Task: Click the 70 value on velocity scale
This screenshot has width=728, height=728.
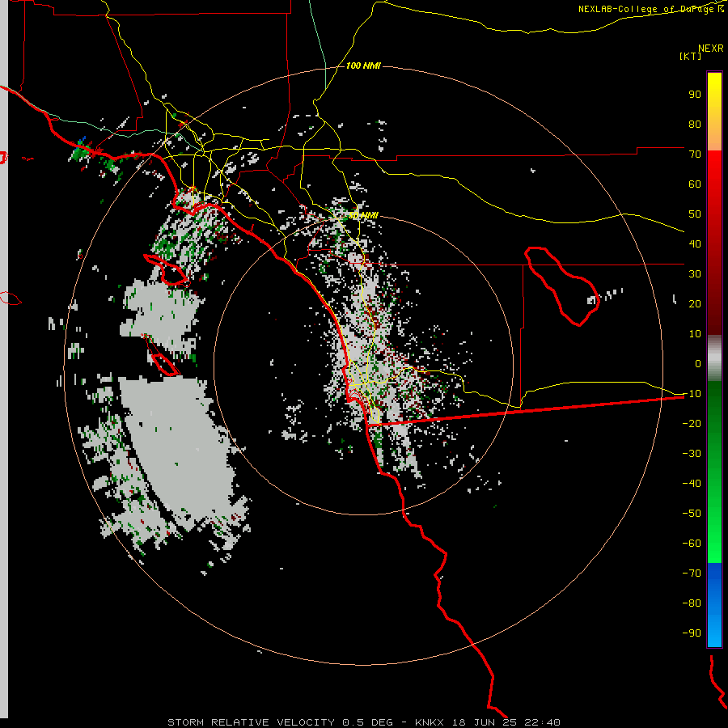Action: pyautogui.click(x=695, y=154)
